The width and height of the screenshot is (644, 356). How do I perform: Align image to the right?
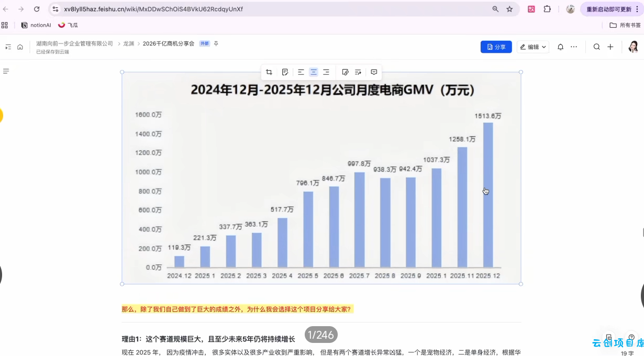click(326, 72)
